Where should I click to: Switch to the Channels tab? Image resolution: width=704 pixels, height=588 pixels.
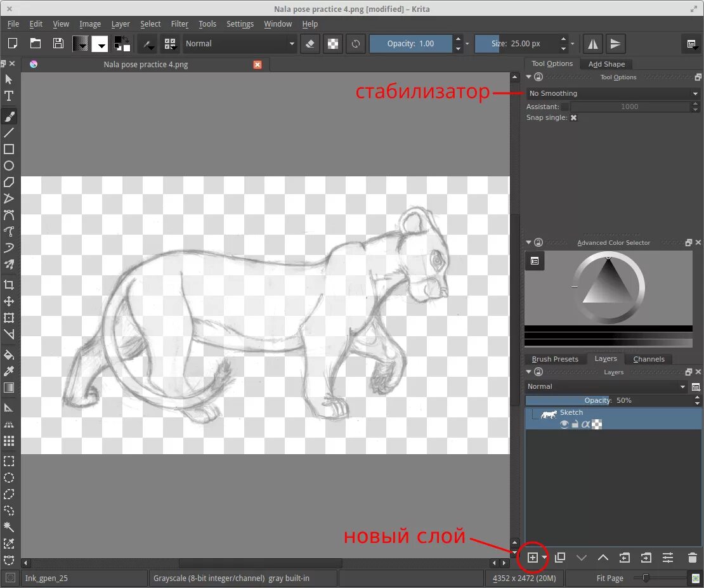click(649, 359)
